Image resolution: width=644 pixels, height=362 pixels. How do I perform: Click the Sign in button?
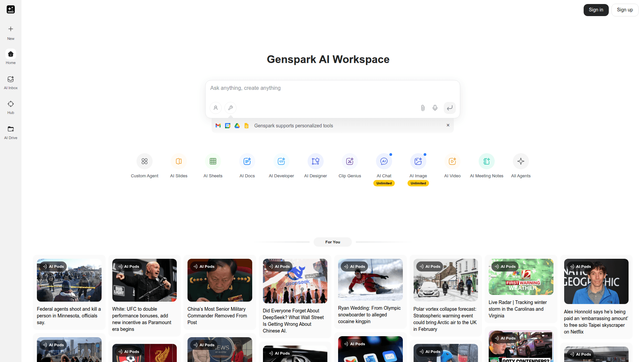point(596,10)
